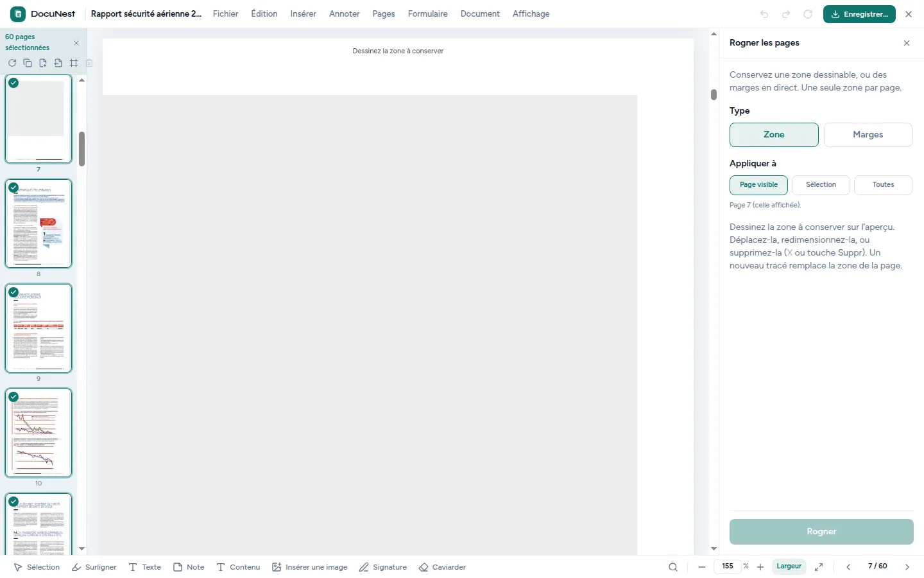Image resolution: width=924 pixels, height=578 pixels.
Task: Open the Fichier menu
Action: coord(225,14)
